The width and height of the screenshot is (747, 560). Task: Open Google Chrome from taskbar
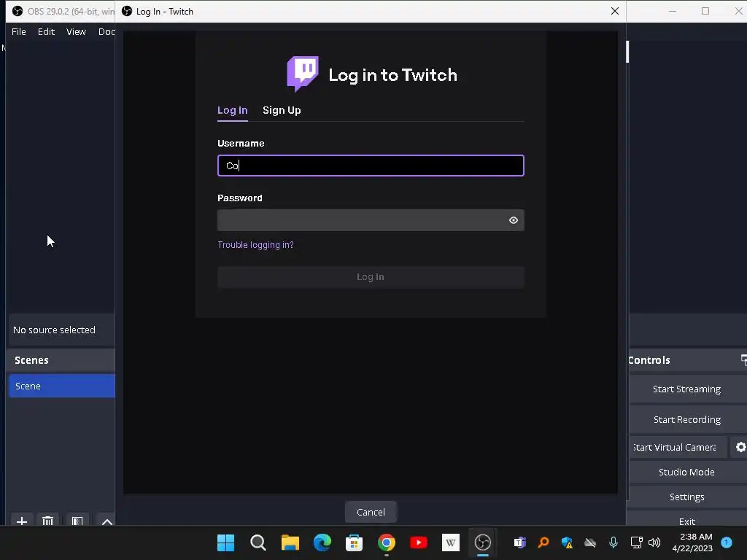(387, 542)
